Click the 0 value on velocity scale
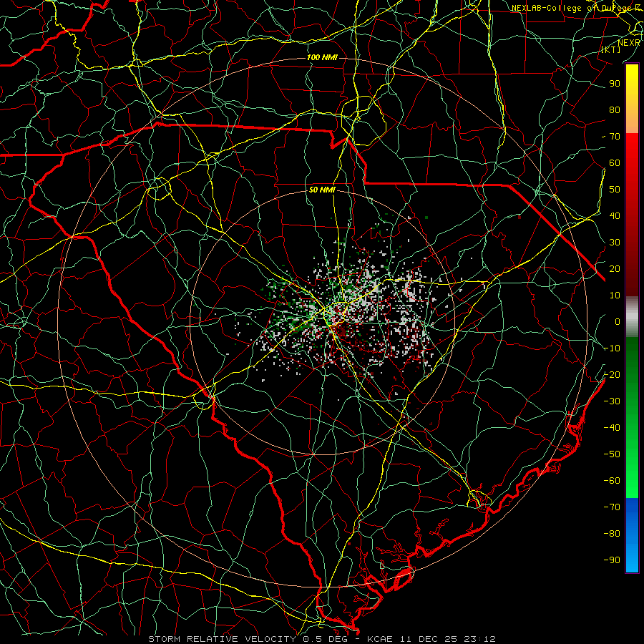 [x=618, y=321]
